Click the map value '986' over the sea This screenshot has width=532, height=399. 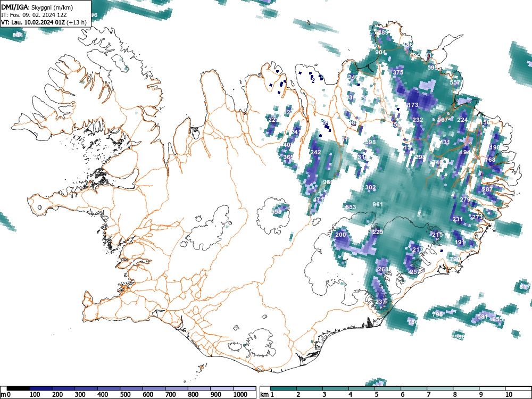pyautogui.click(x=460, y=337)
